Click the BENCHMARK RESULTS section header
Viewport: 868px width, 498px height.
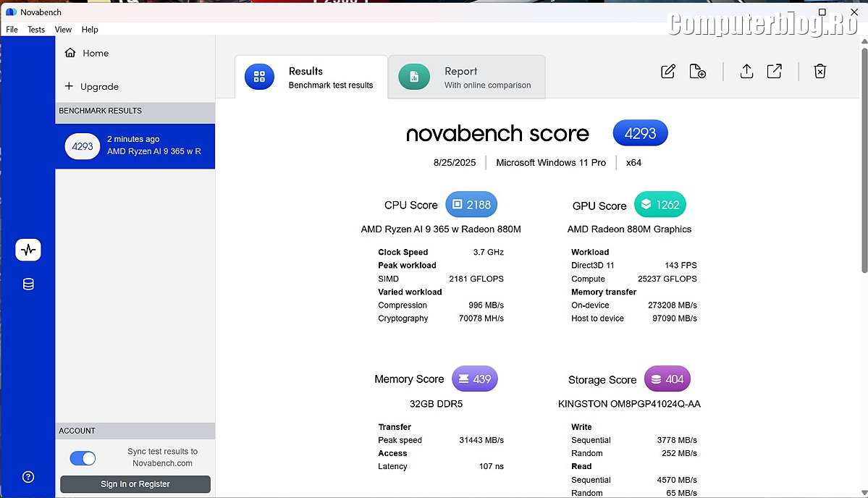pyautogui.click(x=135, y=111)
